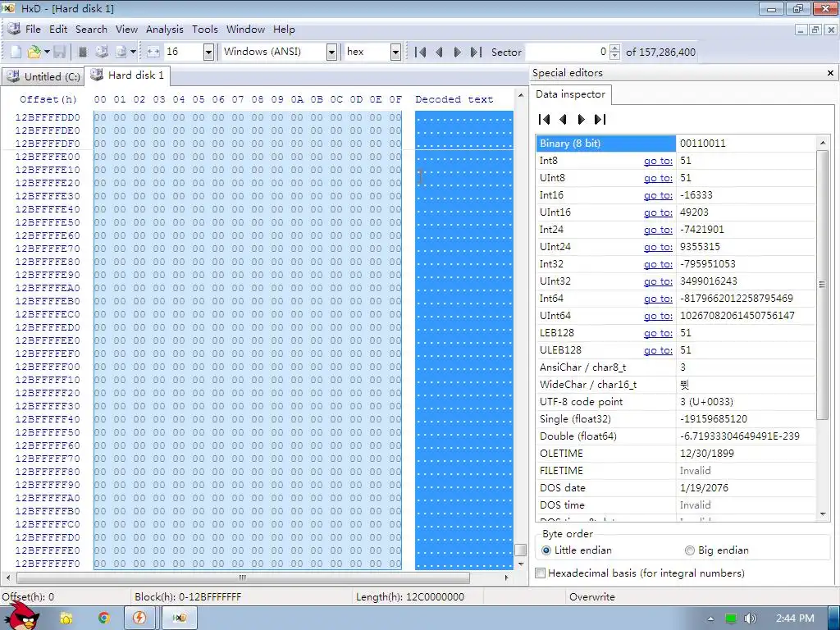This screenshot has width=840, height=630.
Task: Click the hex view horizontal scrollbar
Action: [243, 578]
